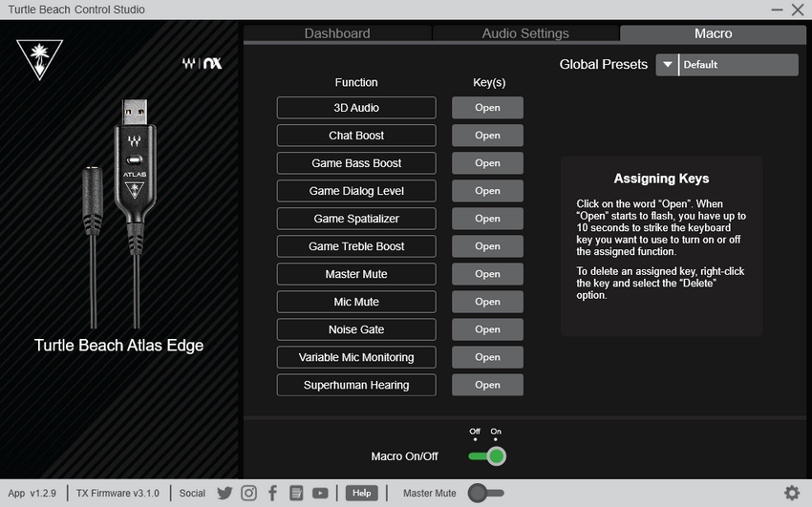Viewport: 812px width, 507px height.
Task: Click Open next to Superhuman Hearing
Action: click(487, 385)
